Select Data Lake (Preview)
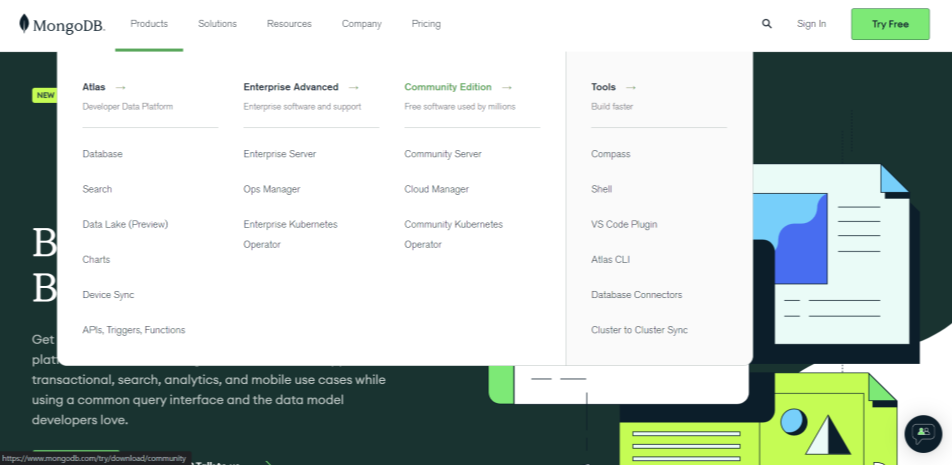The height and width of the screenshot is (465, 952). coord(125,224)
